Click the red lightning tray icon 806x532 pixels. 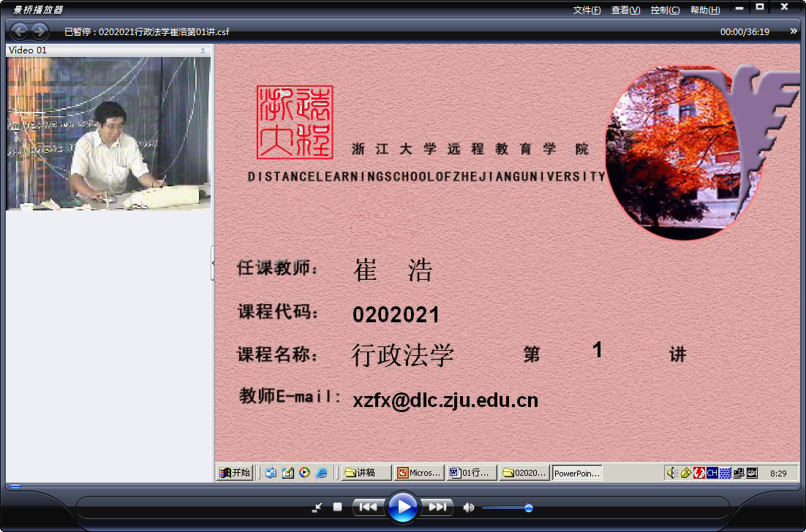(698, 472)
